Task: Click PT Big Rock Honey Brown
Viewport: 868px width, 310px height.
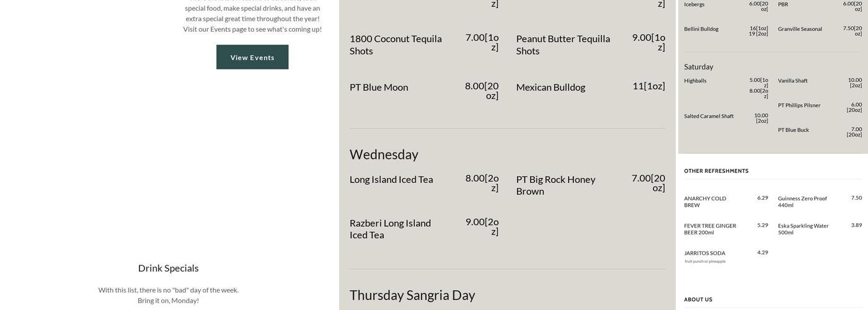Action: (556, 185)
